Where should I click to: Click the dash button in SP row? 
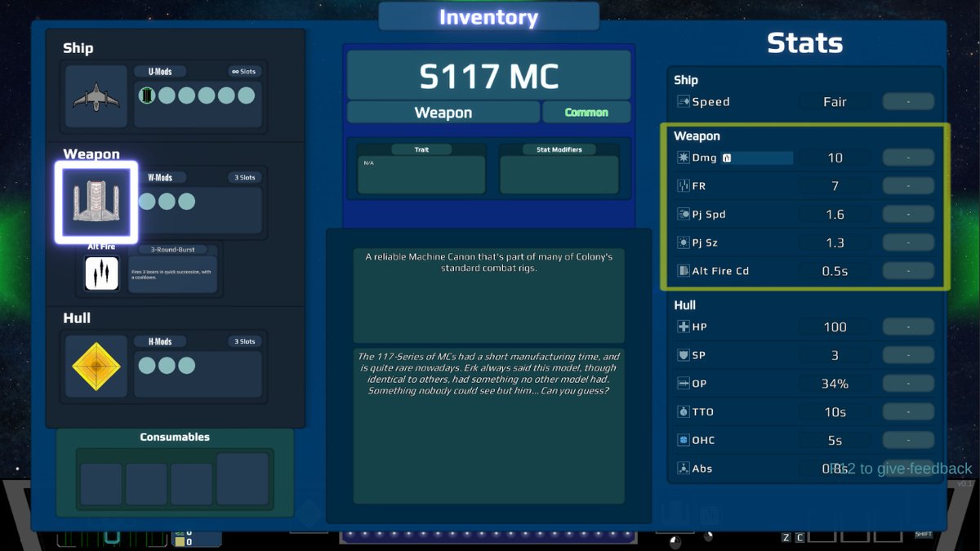point(908,355)
